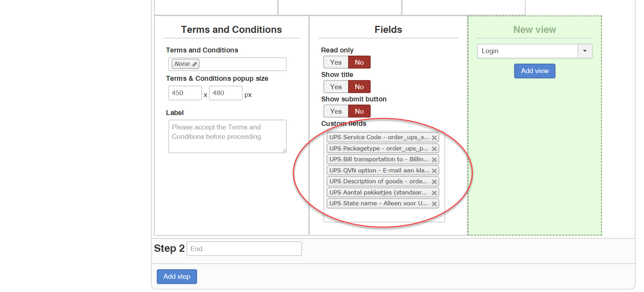
Task: Focus the Step 2 name input
Action: point(244,249)
